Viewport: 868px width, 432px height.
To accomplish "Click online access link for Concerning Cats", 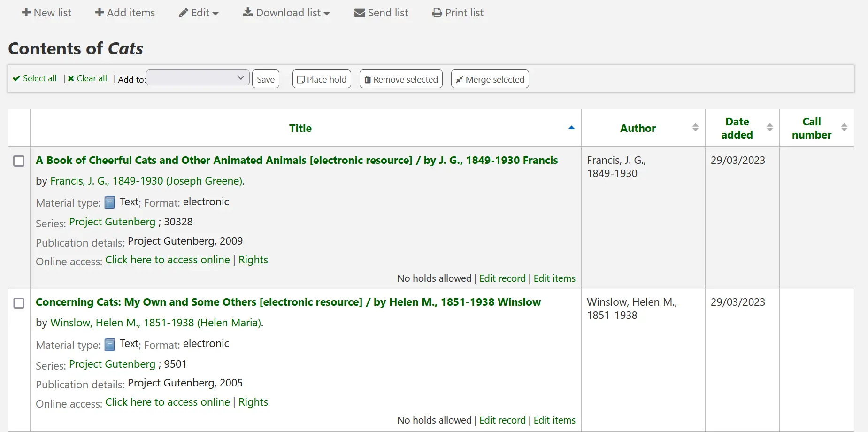I will point(168,402).
